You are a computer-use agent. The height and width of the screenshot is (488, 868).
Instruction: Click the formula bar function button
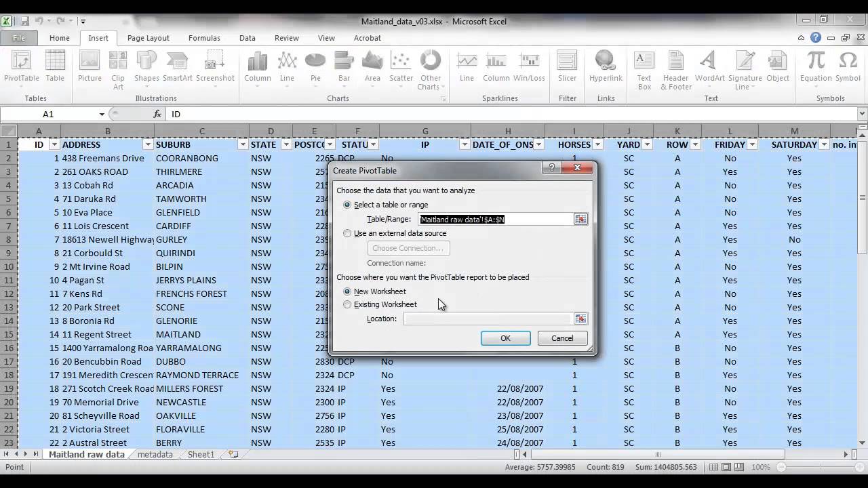[x=157, y=115]
